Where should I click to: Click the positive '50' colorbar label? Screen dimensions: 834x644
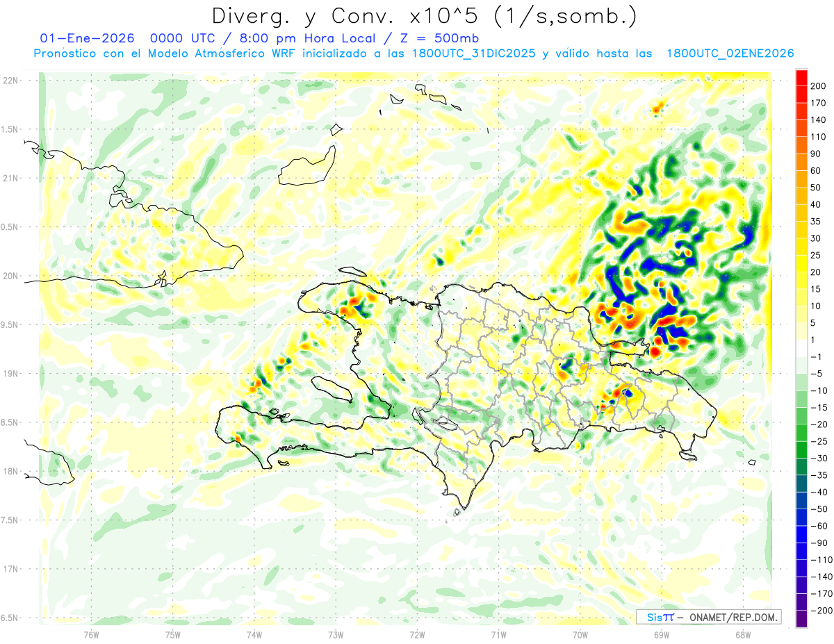click(816, 188)
